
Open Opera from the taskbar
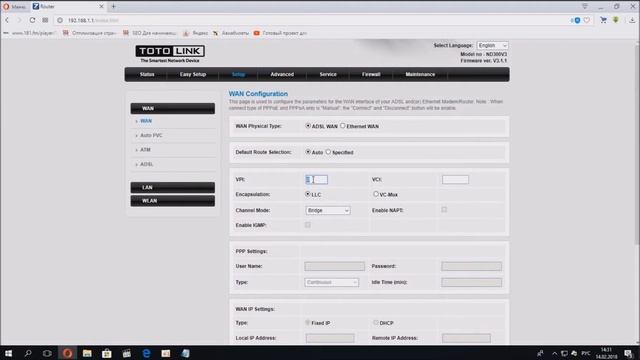tap(67, 353)
